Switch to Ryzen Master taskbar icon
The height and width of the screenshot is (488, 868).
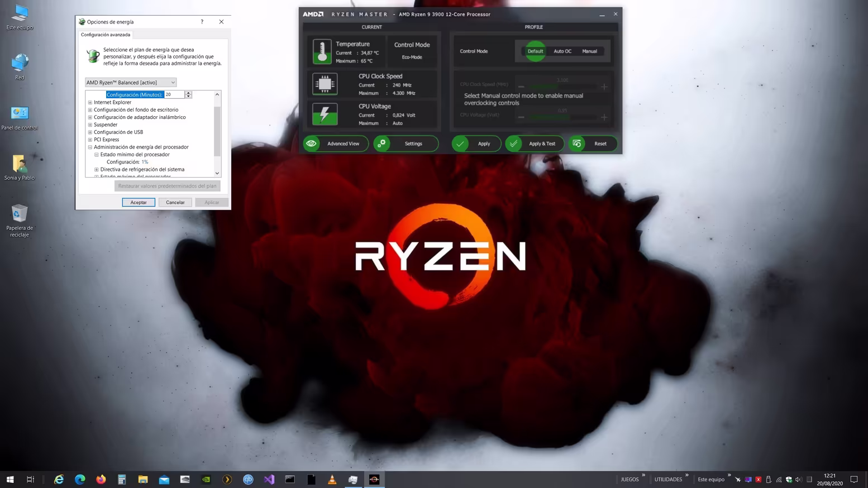pyautogui.click(x=374, y=480)
